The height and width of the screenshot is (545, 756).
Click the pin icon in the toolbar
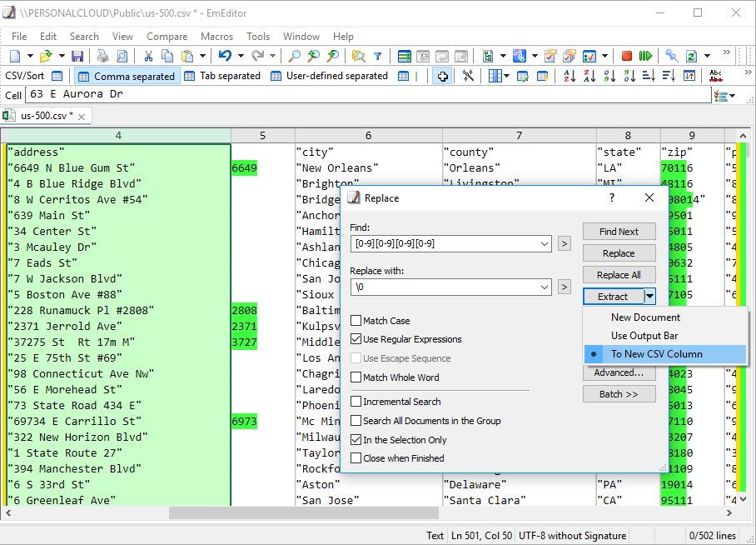click(671, 56)
